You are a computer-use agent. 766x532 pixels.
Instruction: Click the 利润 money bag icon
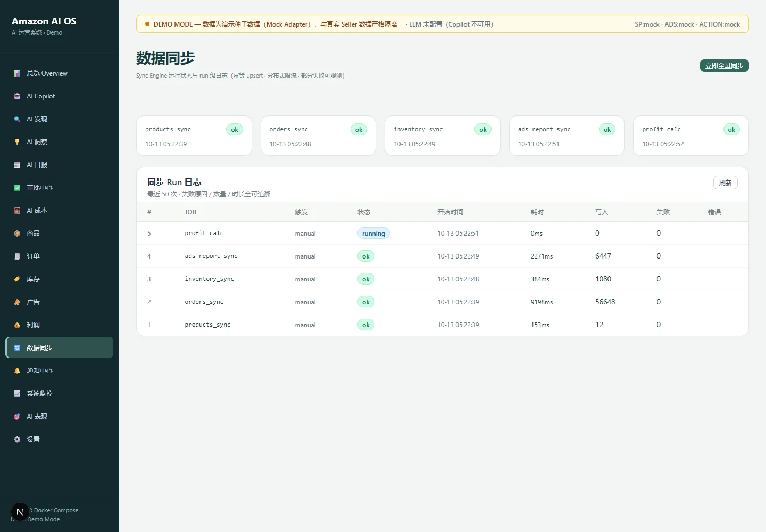pos(17,325)
